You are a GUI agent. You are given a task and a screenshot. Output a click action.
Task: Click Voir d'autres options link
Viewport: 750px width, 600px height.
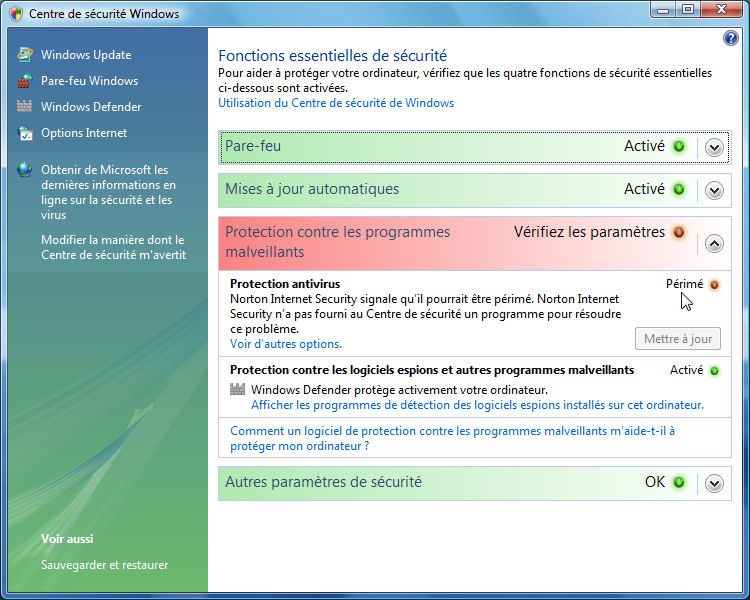(x=286, y=344)
